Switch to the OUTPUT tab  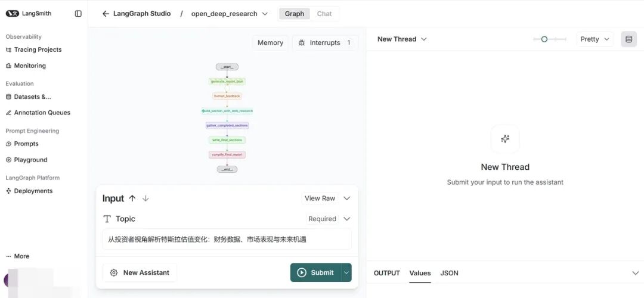(x=387, y=273)
